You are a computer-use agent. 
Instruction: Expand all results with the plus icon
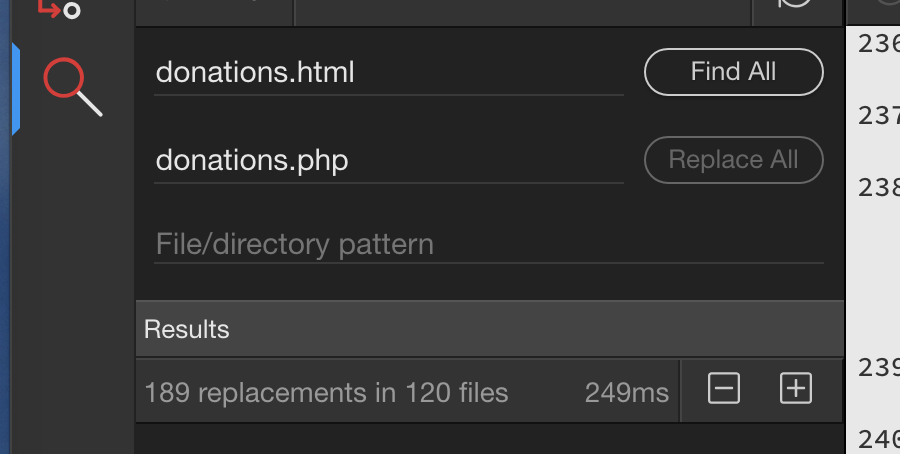point(796,389)
